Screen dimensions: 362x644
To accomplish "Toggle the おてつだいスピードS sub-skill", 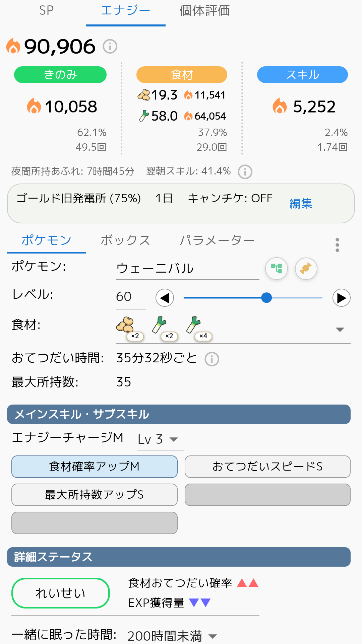I will (267, 467).
